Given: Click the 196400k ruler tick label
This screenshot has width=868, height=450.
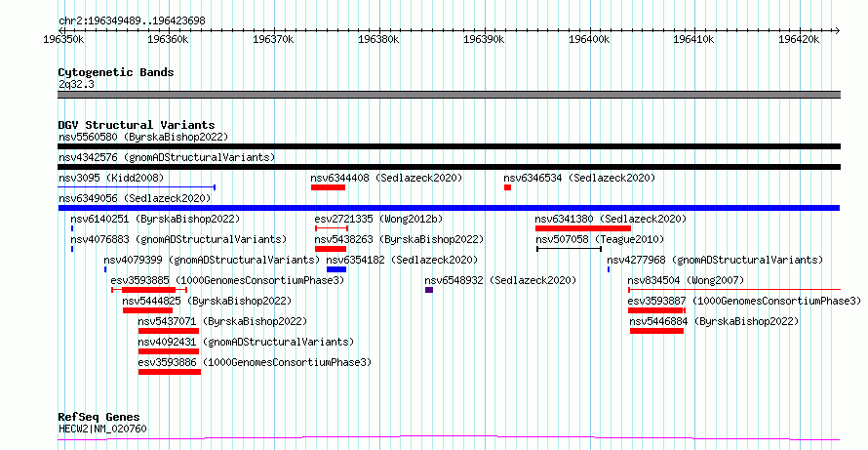Looking at the screenshot, I should click(x=589, y=39).
